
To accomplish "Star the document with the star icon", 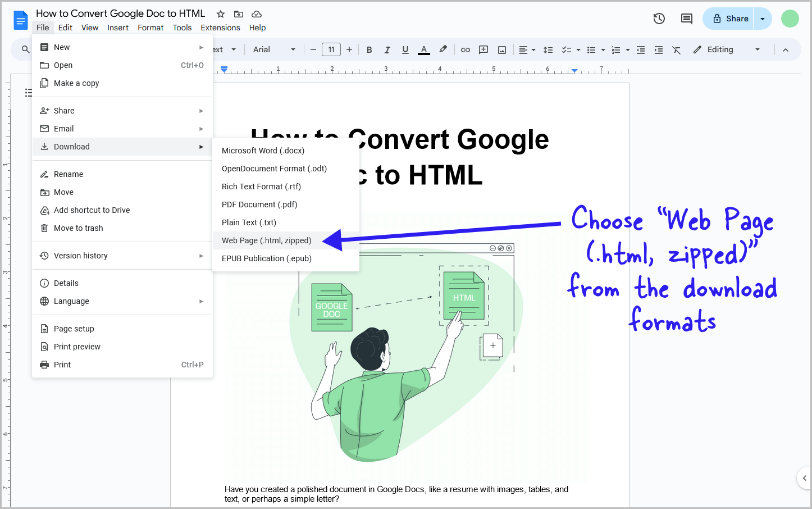I will pos(221,14).
